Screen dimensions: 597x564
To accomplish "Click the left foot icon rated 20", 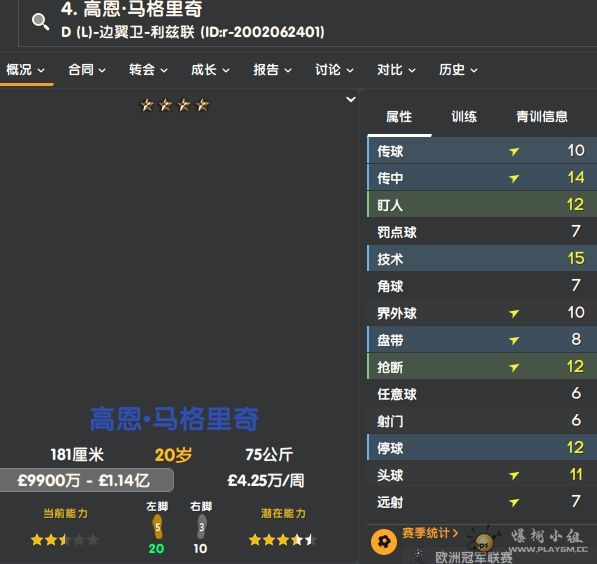I will coord(157,527).
